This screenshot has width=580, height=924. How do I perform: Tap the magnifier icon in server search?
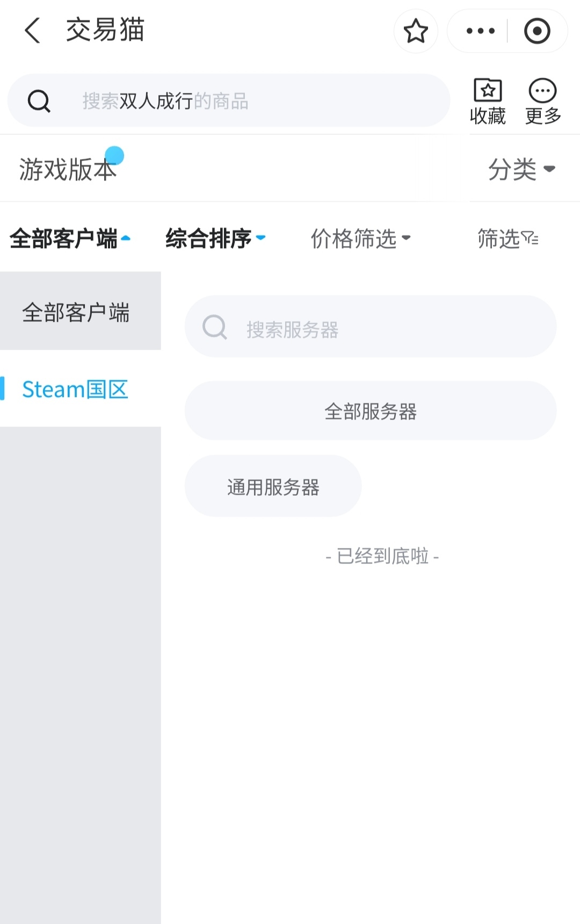click(214, 327)
